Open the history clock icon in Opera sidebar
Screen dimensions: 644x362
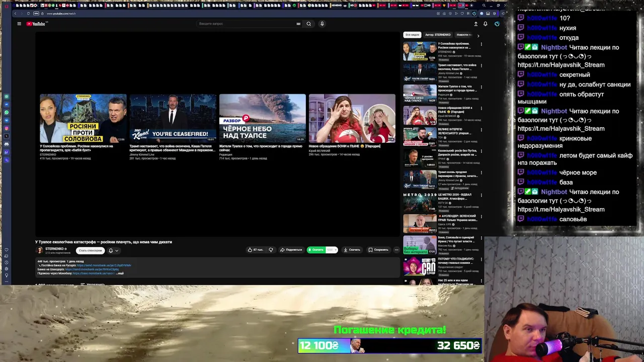pos(7,262)
